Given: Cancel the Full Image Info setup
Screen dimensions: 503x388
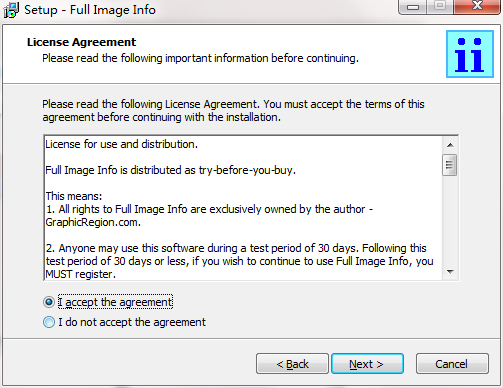Looking at the screenshot, I should click(x=452, y=364).
